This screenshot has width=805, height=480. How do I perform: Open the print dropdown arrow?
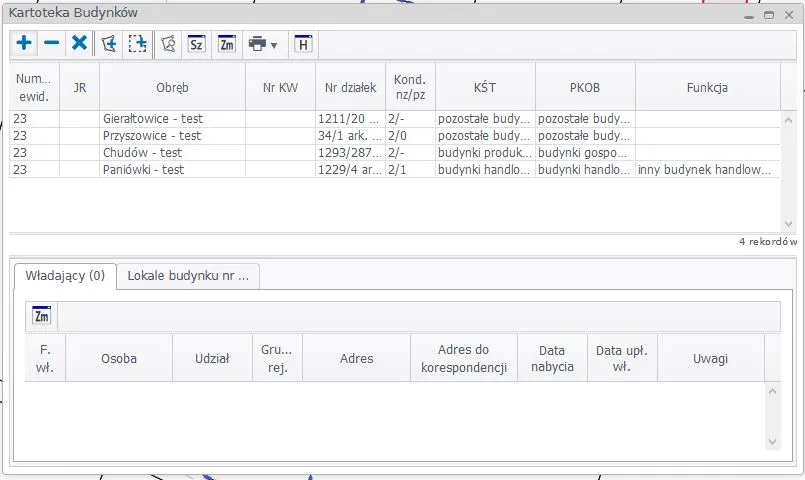[274, 45]
